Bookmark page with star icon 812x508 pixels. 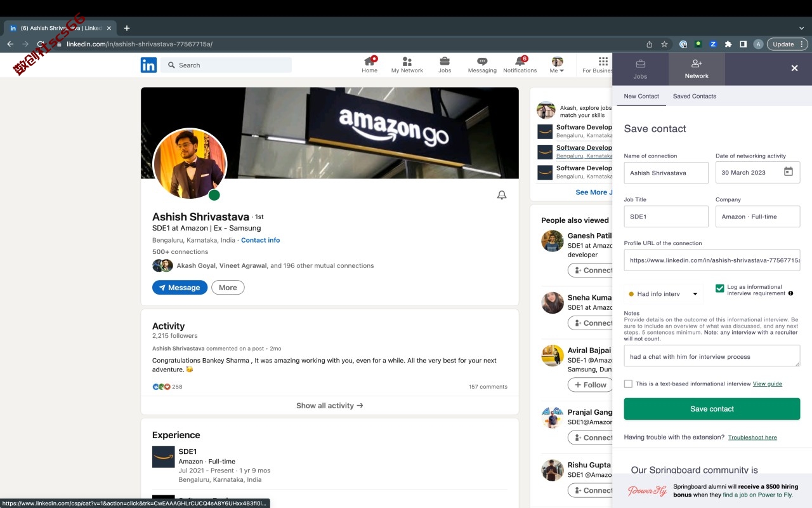pyautogui.click(x=664, y=44)
